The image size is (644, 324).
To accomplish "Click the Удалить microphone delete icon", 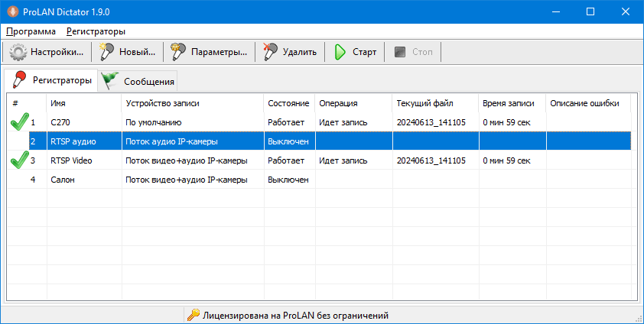I will click(x=270, y=53).
